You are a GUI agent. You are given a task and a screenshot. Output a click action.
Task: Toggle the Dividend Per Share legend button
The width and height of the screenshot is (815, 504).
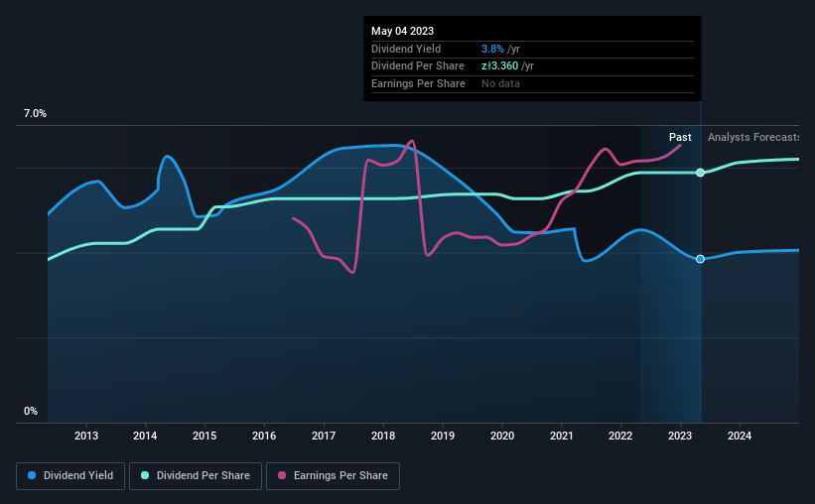pos(196,476)
